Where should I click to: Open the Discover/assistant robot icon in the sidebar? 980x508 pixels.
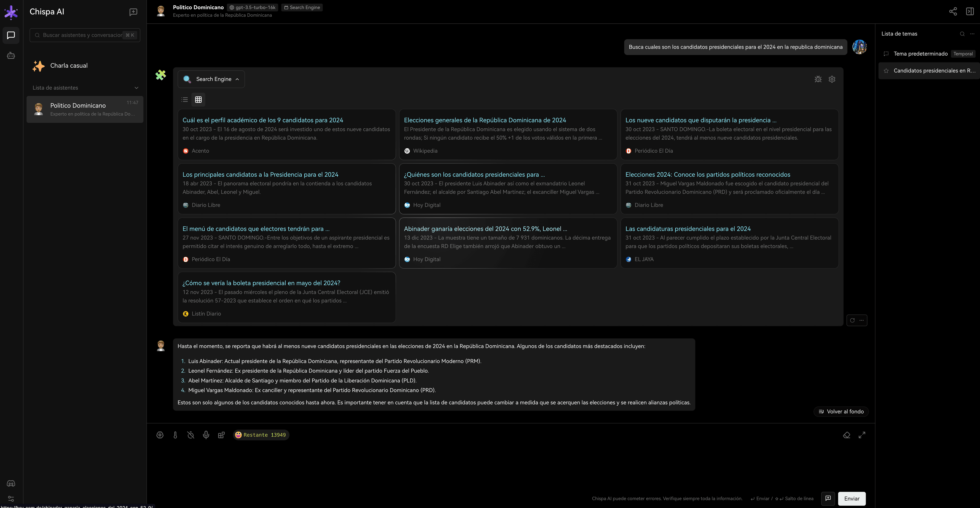pyautogui.click(x=11, y=55)
